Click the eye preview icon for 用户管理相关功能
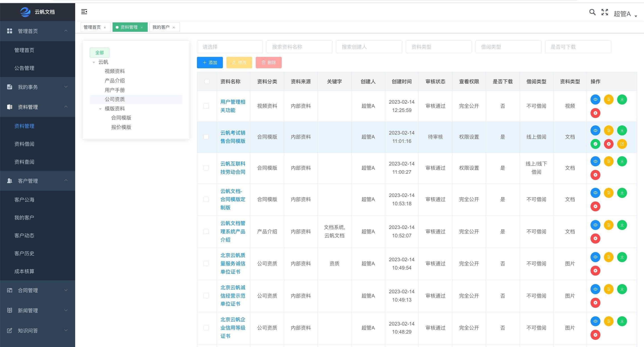This screenshot has height=347, width=644. click(x=595, y=99)
